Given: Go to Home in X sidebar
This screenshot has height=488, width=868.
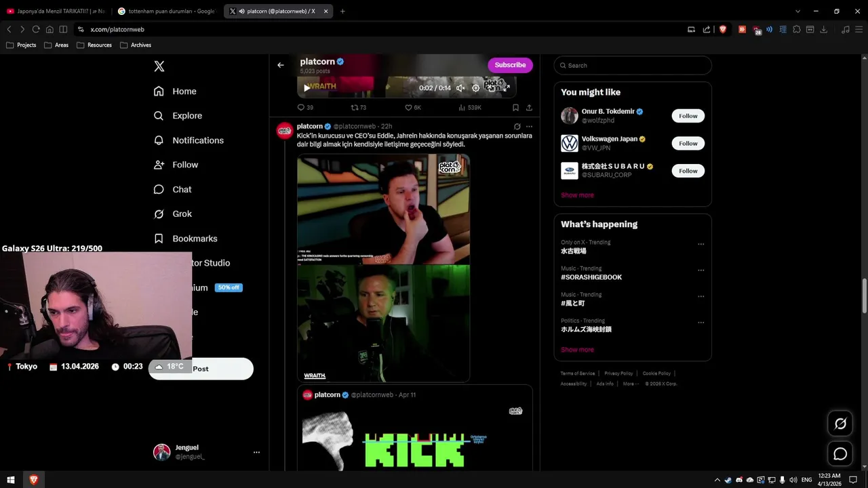Looking at the screenshot, I should 175,91.
